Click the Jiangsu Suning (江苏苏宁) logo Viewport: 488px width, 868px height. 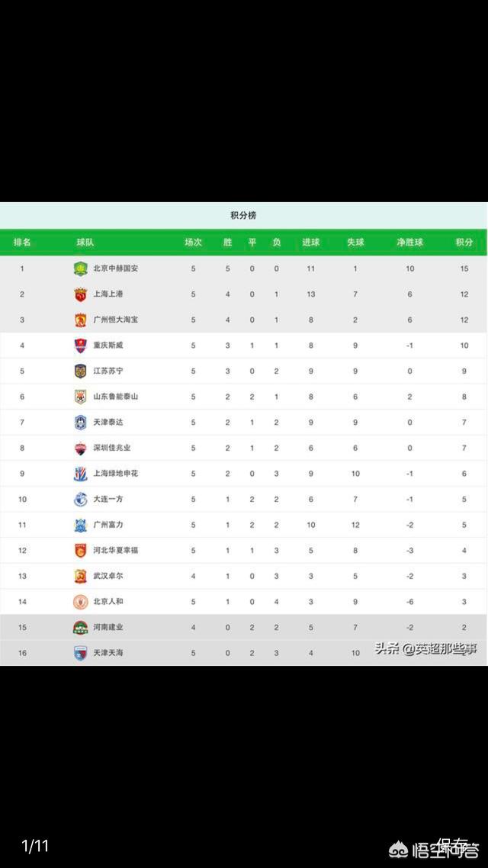point(81,371)
